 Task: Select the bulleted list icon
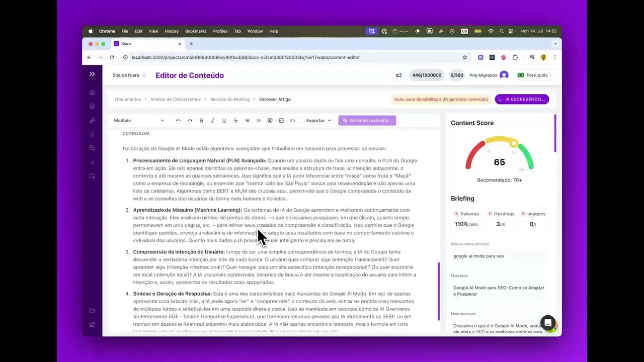pyautogui.click(x=247, y=120)
